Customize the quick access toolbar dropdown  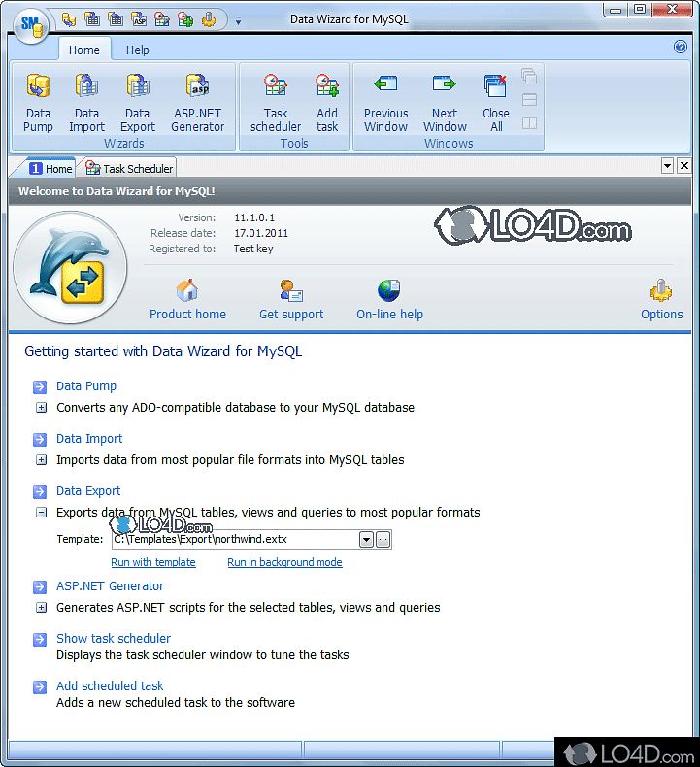(238, 20)
